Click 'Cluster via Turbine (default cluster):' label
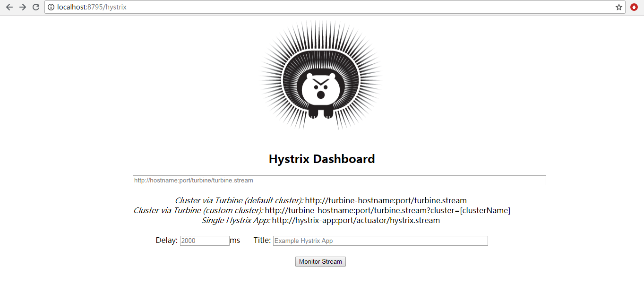This screenshot has width=644, height=293. (239, 200)
